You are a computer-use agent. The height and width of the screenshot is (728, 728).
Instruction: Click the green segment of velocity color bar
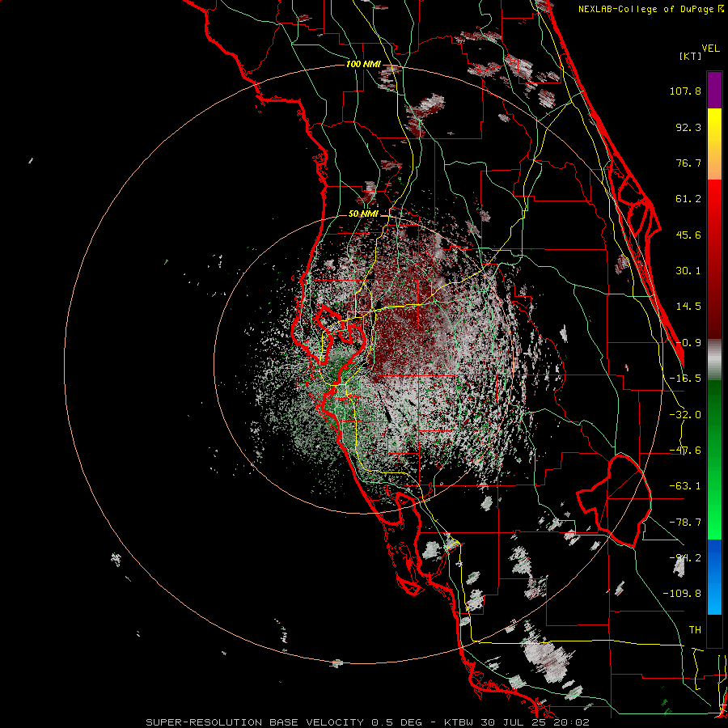714,459
